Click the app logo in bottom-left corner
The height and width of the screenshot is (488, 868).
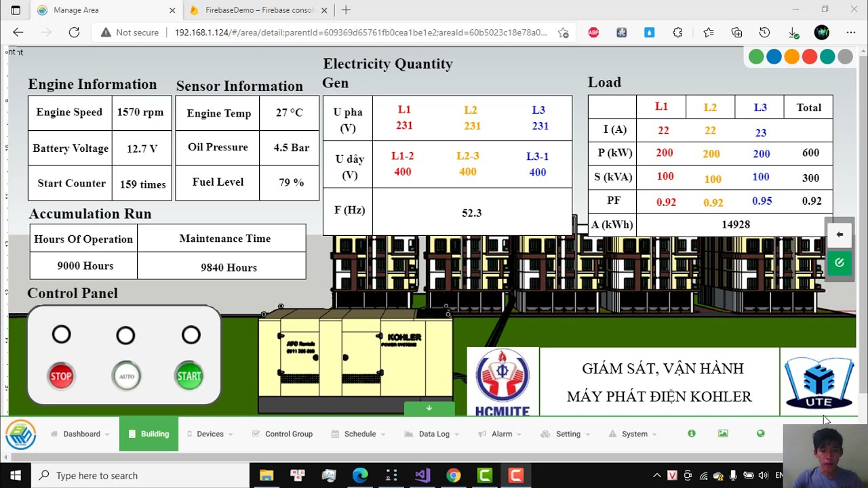[x=20, y=434]
